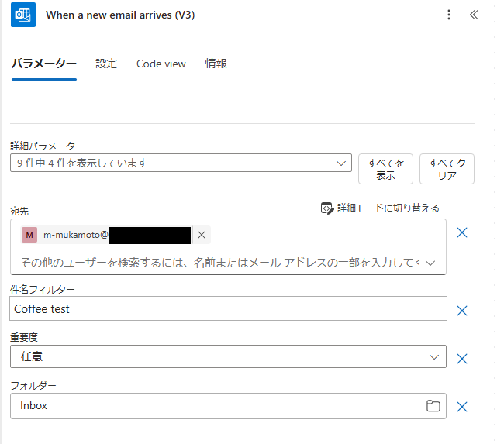
Task: Click the 件名フィルター field with Coffee test
Action: (228, 308)
